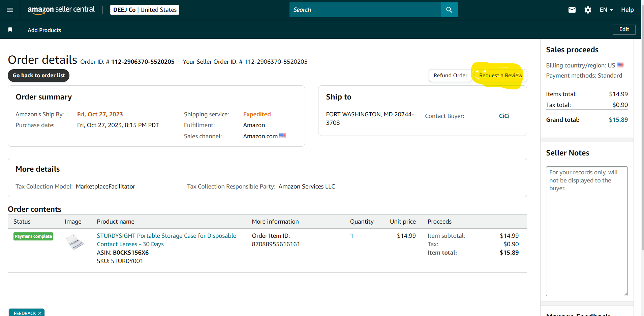Click the Amazon Seller Central logo
Screen dimensions: 644x316
[61, 10]
